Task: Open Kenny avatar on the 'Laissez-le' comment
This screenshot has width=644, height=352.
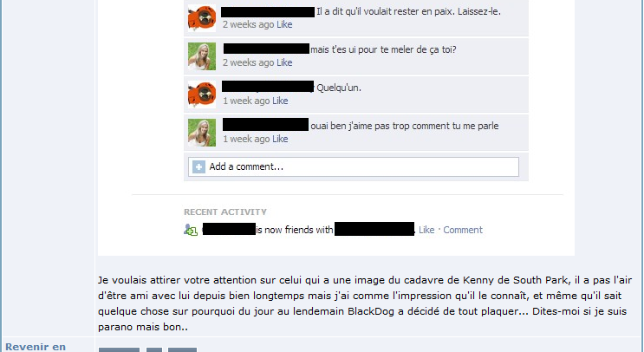Action: pos(202,18)
